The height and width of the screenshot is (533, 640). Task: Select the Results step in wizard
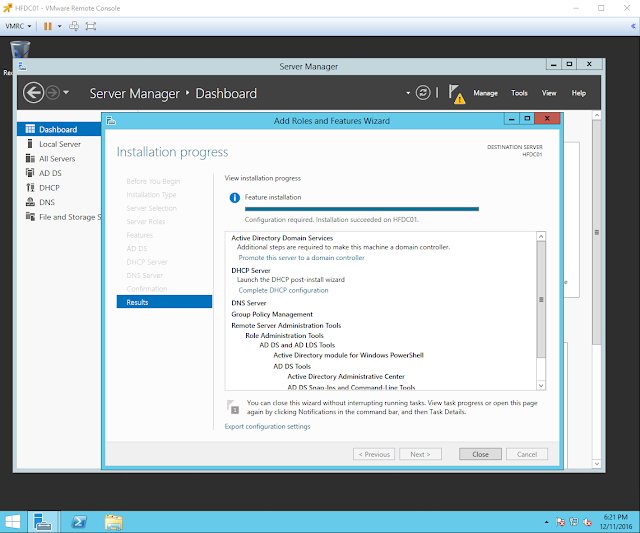click(x=164, y=302)
